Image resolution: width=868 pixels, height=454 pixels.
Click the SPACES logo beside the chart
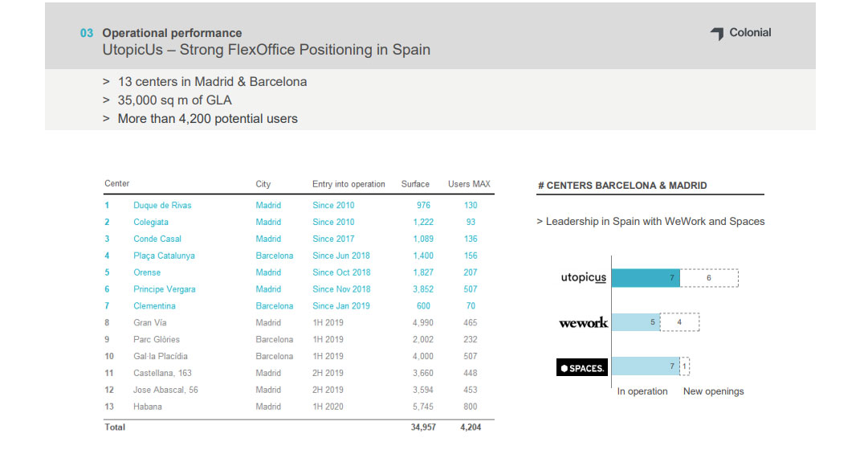(582, 368)
